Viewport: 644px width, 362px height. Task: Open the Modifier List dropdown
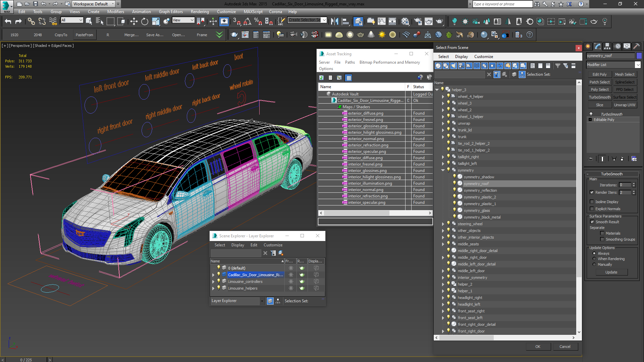[638, 65]
